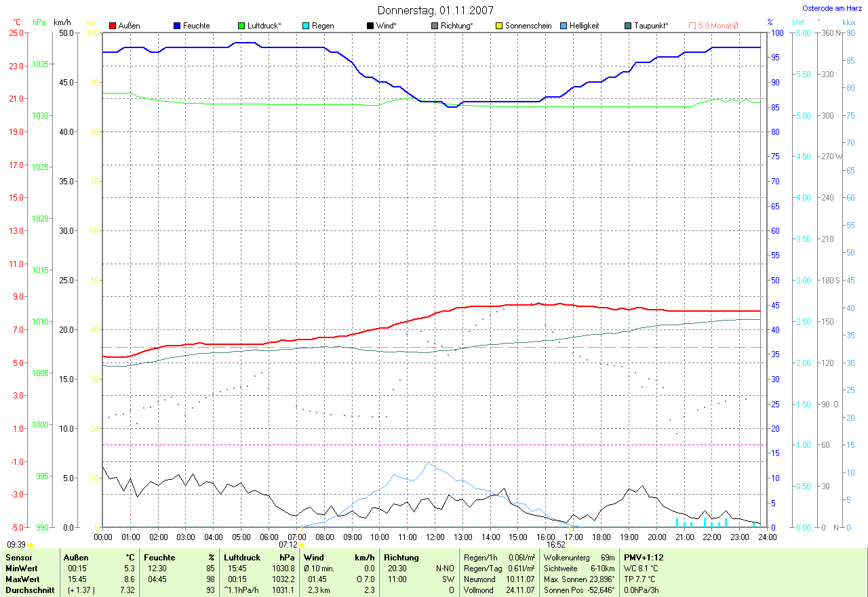Screen dimensions: 868x597
Task: Click the sunset marker at 16:52
Action: click(570, 544)
